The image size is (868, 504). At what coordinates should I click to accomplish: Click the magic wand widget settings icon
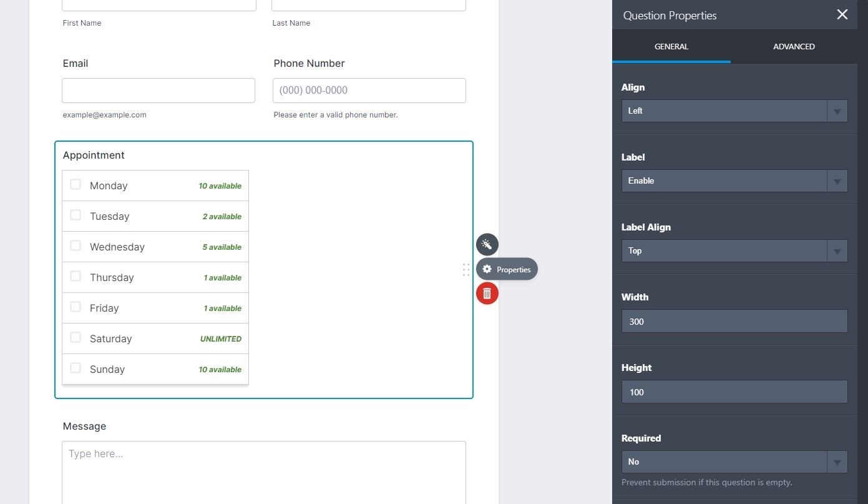(x=487, y=245)
